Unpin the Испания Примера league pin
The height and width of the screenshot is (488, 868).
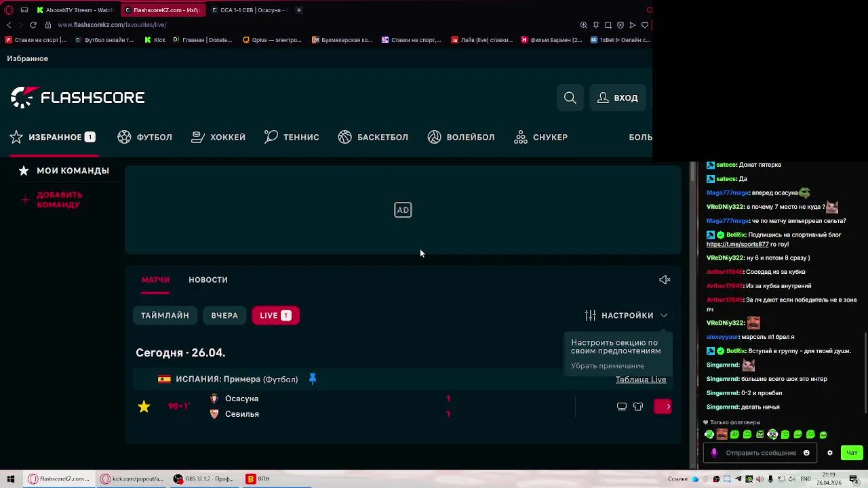(313, 379)
